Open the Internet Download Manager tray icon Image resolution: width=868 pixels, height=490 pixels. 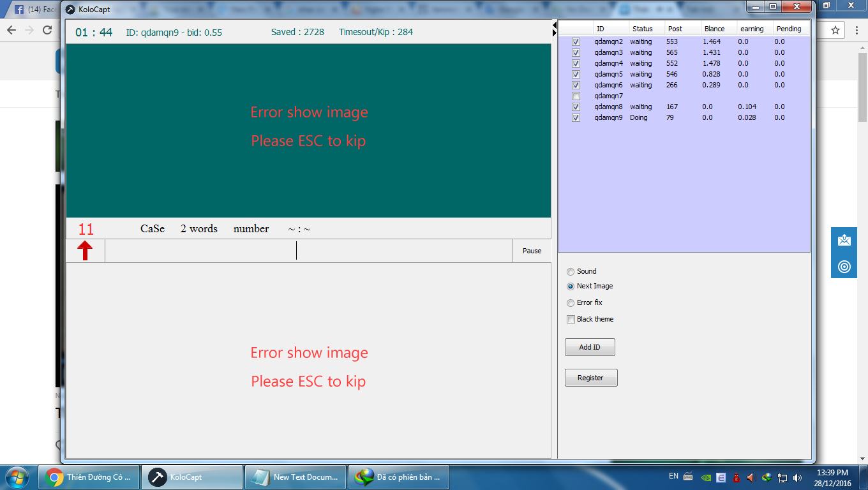(x=767, y=477)
